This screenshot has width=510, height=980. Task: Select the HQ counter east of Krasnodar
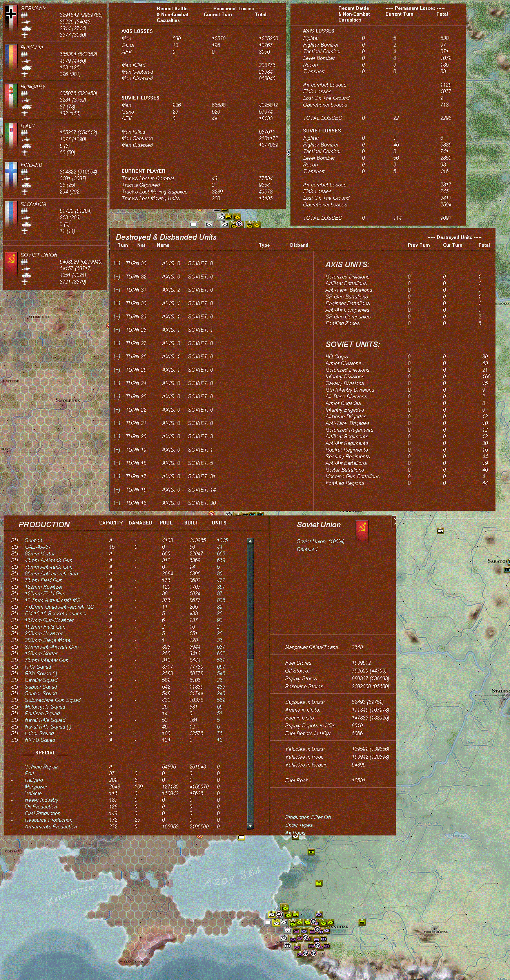click(362, 922)
